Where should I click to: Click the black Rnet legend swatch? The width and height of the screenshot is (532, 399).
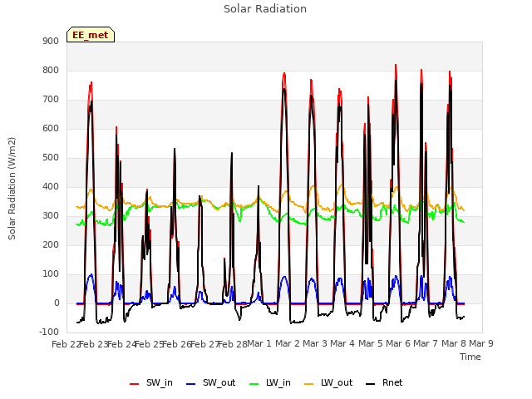(x=371, y=384)
